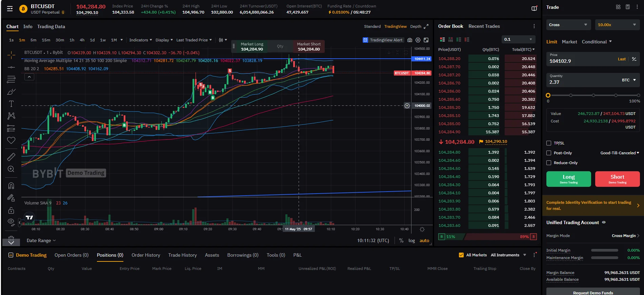644x295 pixels.
Task: Open the Trade History tab
Action: (182, 255)
